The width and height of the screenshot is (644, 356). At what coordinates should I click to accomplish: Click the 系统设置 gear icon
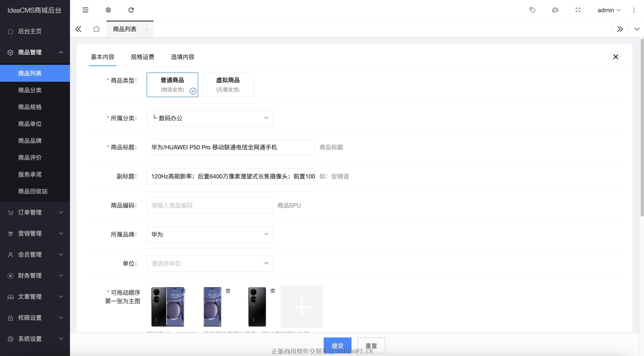click(x=11, y=339)
